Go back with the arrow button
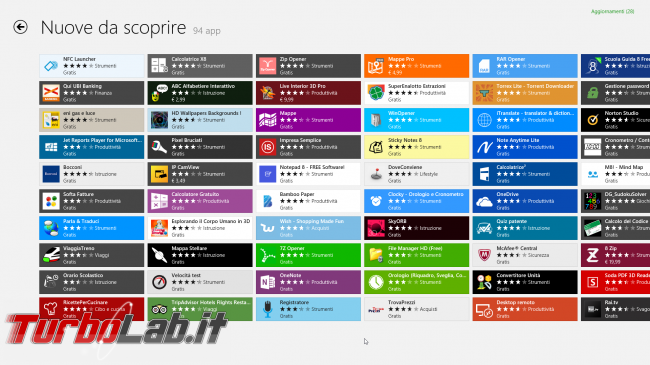650x365 pixels. pyautogui.click(x=20, y=27)
